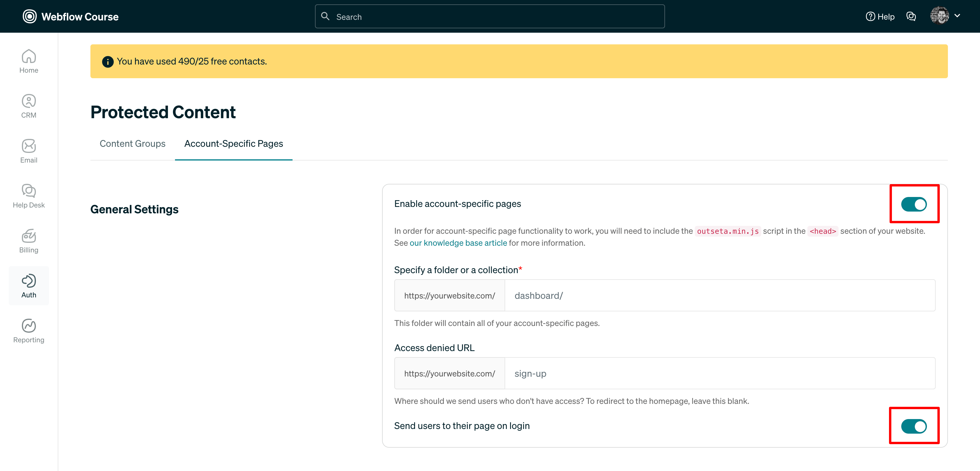The height and width of the screenshot is (471, 980).
Task: Select the Account-Specific Pages tab
Action: click(x=234, y=144)
